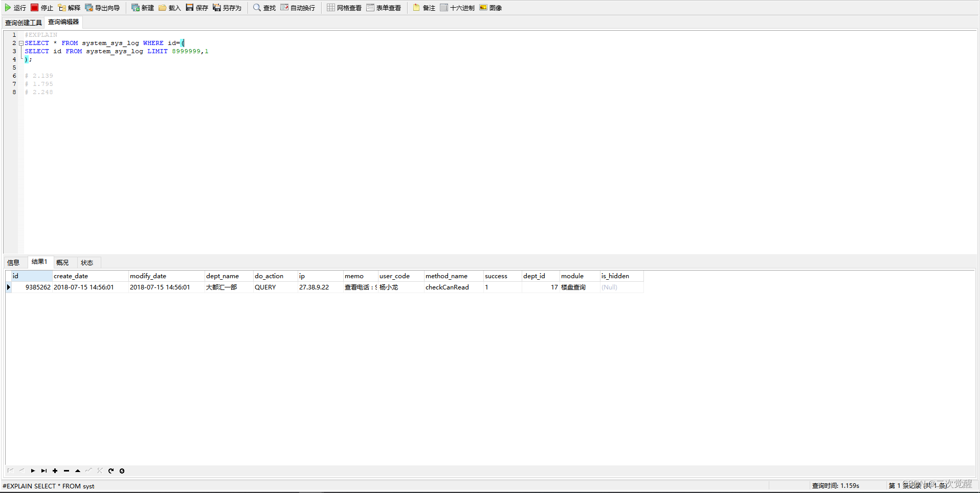Collapse the code fold on line 2
This screenshot has height=493, width=980.
[x=21, y=43]
